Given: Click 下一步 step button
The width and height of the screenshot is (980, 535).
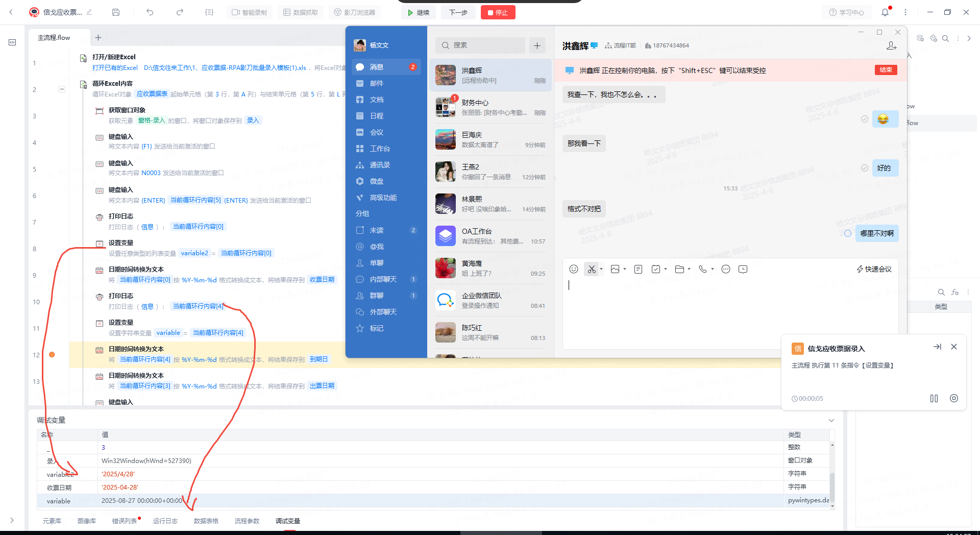Looking at the screenshot, I should [458, 12].
